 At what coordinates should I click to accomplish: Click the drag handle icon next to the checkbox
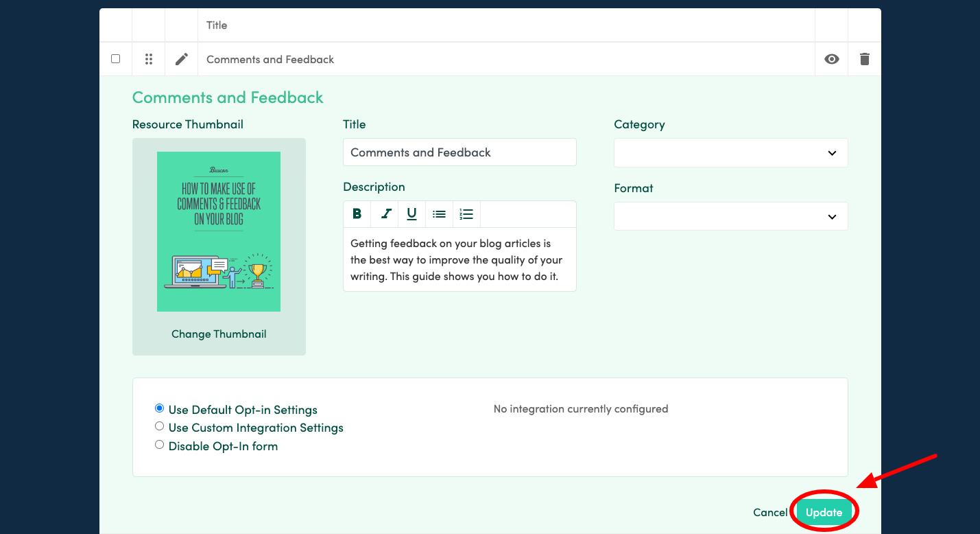coord(148,59)
